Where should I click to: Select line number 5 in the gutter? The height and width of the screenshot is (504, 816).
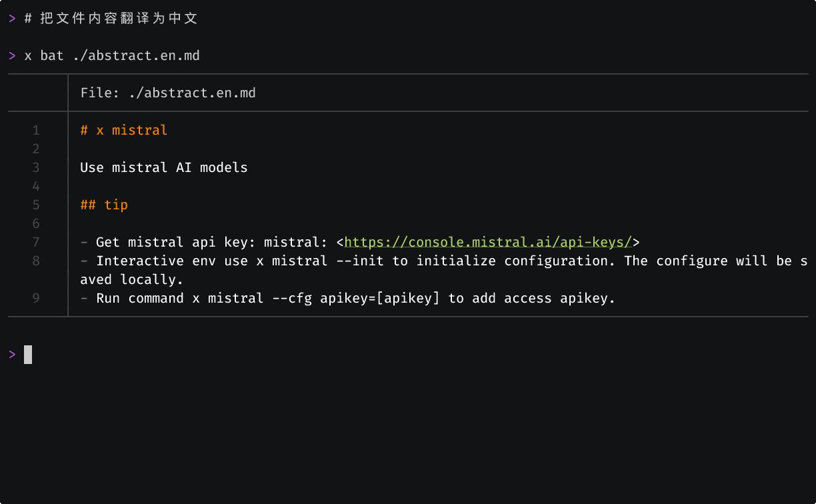click(36, 205)
